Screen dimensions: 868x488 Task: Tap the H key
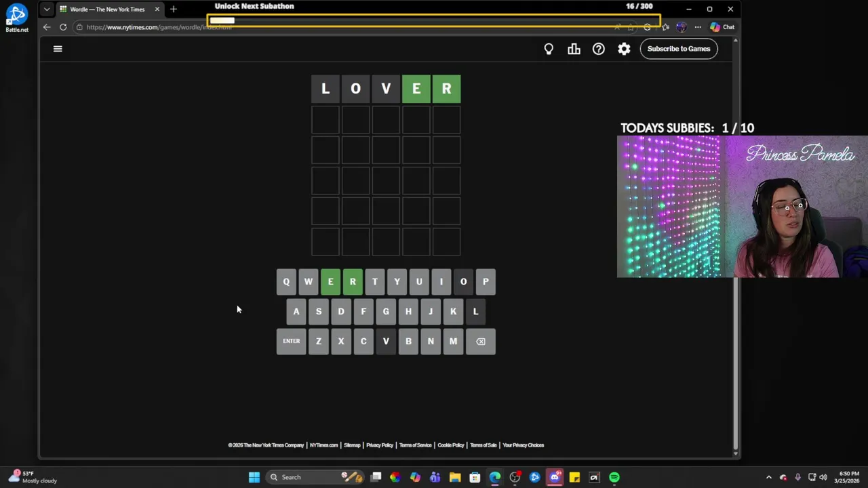pos(408,312)
